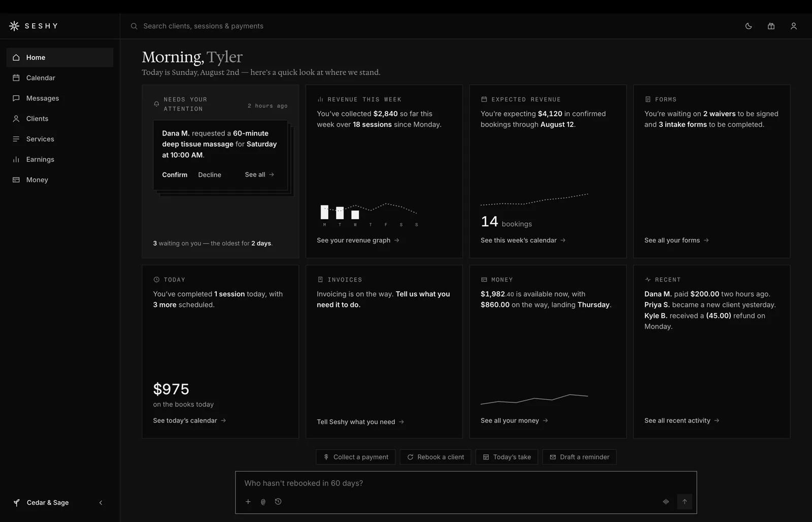Click the Recent activity pulse icon

coord(648,280)
